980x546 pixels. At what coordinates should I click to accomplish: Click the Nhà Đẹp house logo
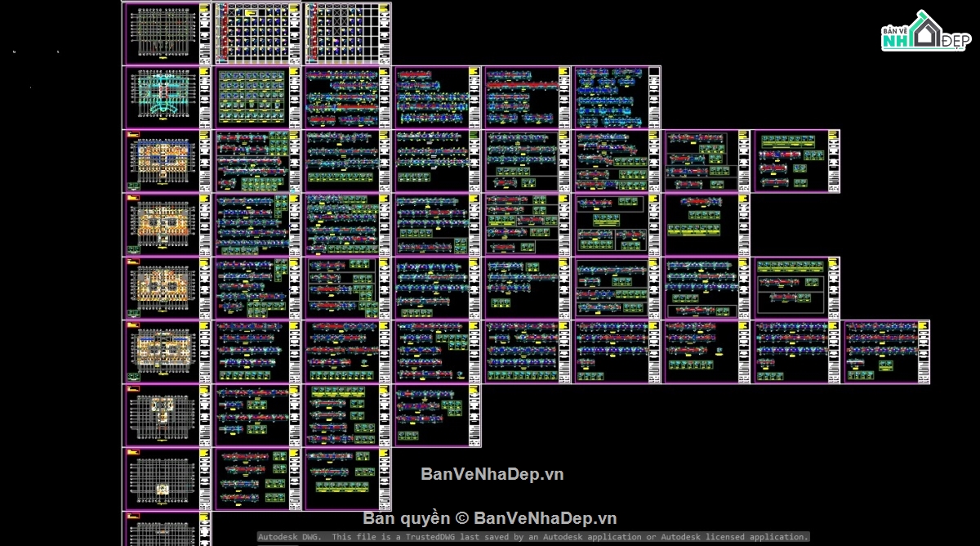pos(924,32)
